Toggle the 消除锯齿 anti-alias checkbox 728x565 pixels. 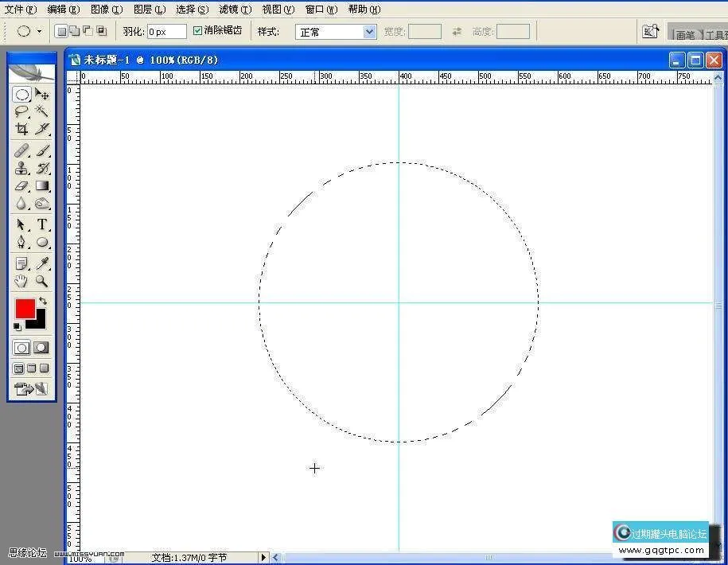pos(198,31)
